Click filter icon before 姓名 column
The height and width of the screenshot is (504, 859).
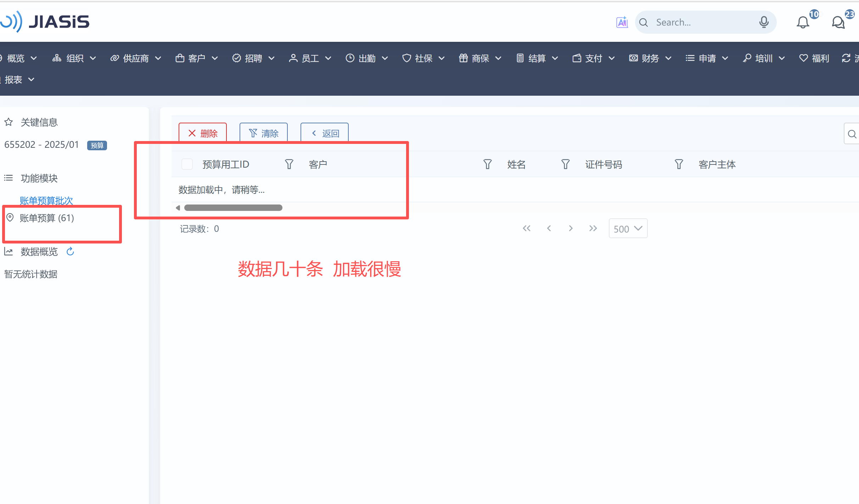tap(487, 164)
